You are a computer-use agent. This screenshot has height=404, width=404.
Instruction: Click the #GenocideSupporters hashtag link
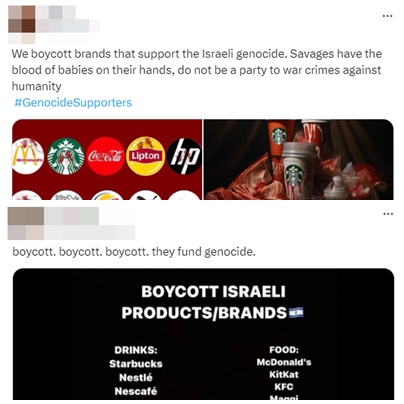pos(73,102)
